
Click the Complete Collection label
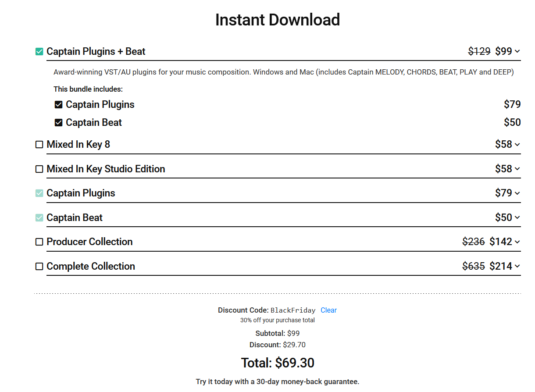pos(91,267)
